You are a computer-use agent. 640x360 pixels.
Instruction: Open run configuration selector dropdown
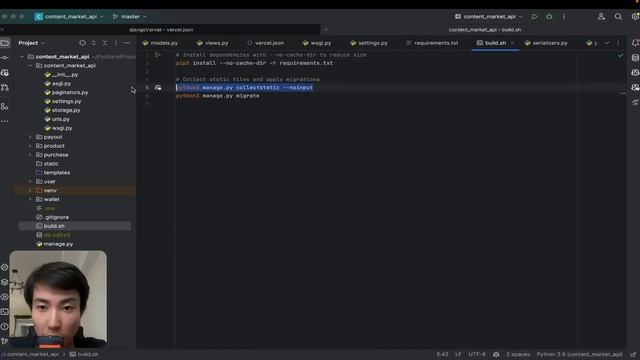[x=489, y=16]
